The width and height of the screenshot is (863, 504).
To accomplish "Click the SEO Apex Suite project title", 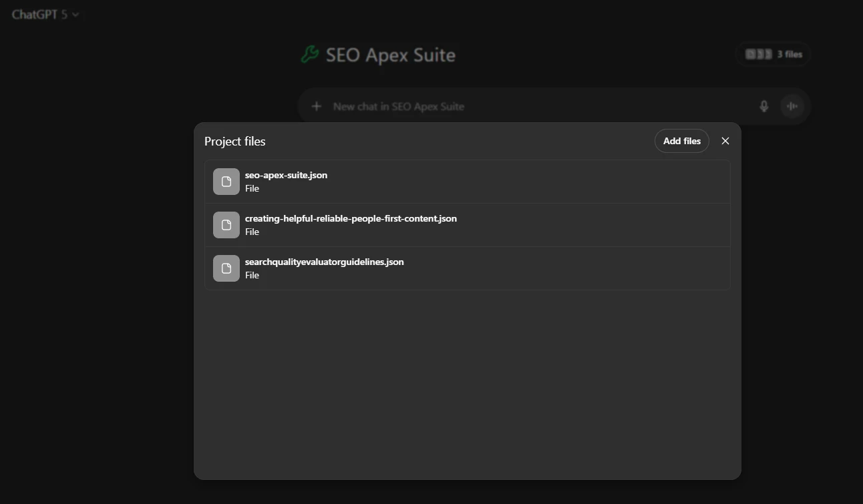I will (391, 55).
